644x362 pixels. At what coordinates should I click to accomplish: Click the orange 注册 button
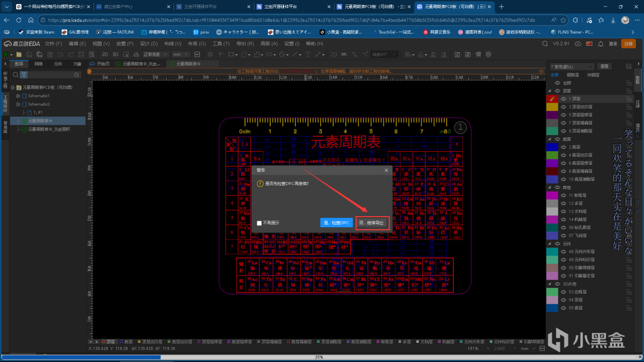pos(628,44)
